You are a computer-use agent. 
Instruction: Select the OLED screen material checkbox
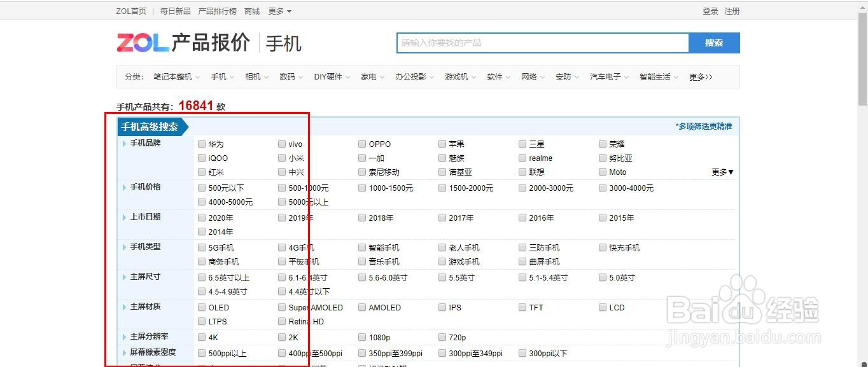[x=201, y=307]
